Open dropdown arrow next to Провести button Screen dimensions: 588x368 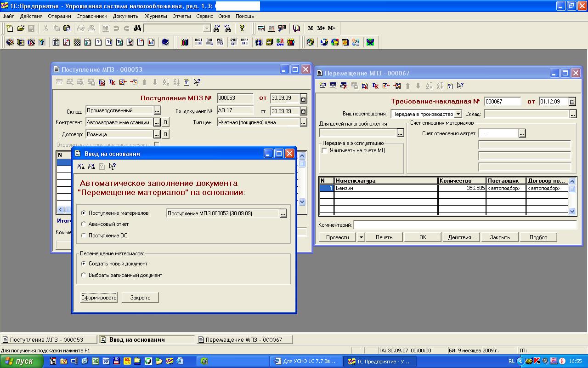click(361, 237)
